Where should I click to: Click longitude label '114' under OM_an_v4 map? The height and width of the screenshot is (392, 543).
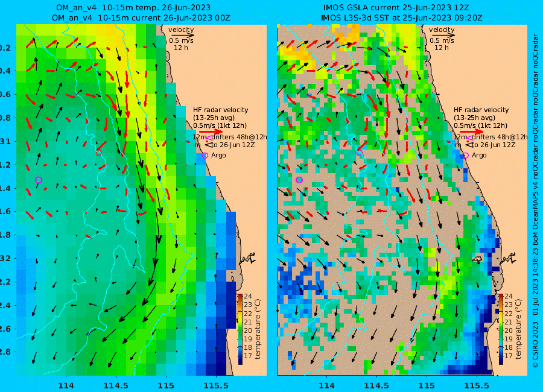click(66, 385)
